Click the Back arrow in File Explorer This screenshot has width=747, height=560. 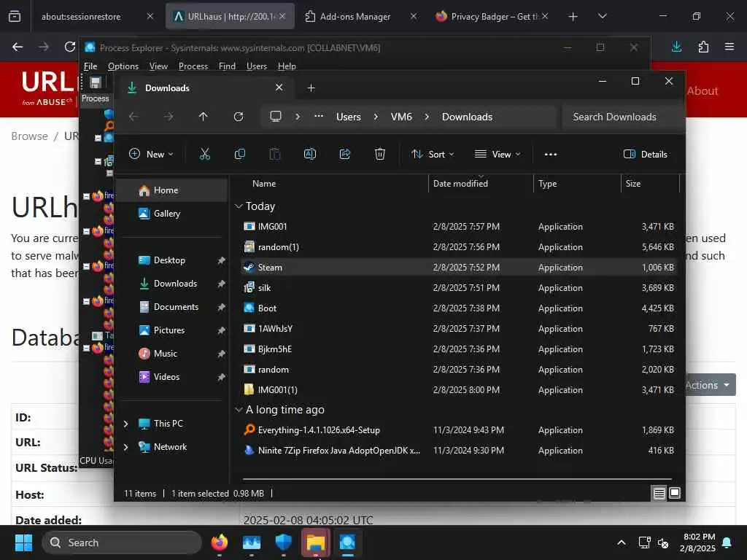click(x=133, y=117)
